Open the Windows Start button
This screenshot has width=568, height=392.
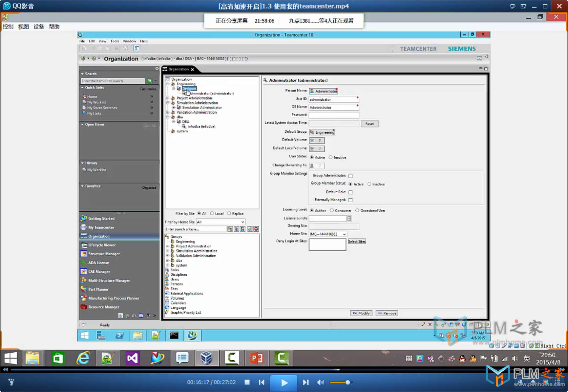(11, 358)
